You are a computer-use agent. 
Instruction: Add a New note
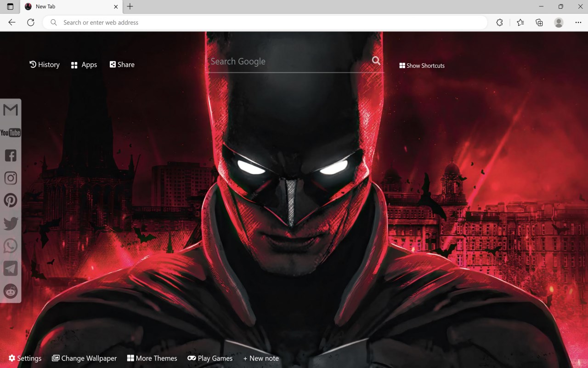coord(261,358)
